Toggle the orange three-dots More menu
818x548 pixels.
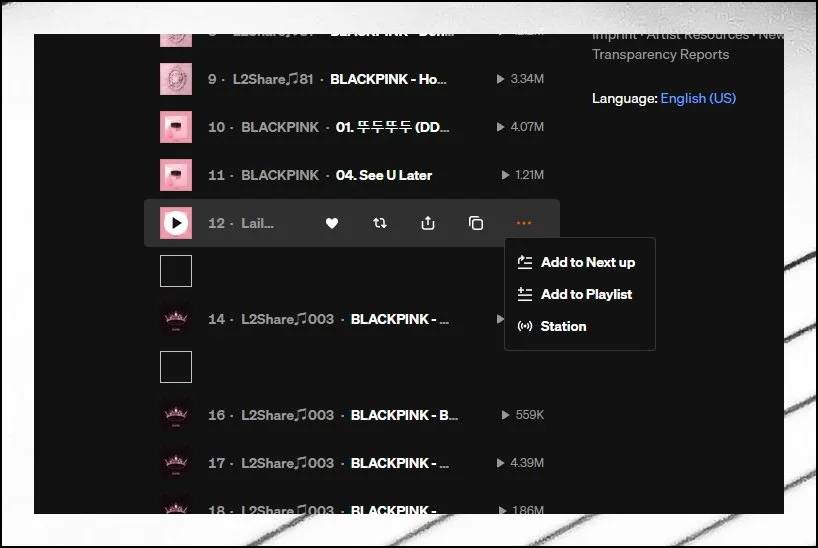pos(524,223)
